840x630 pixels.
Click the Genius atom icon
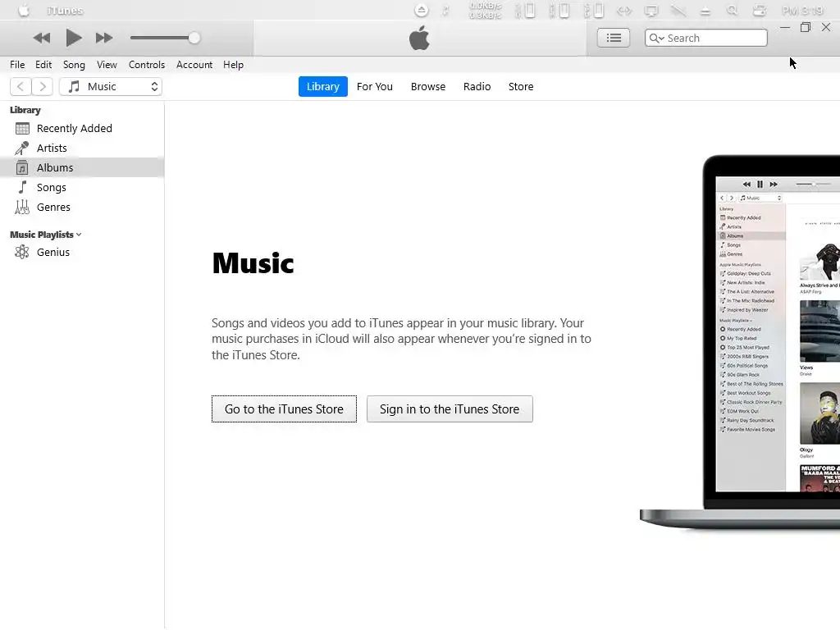point(22,252)
